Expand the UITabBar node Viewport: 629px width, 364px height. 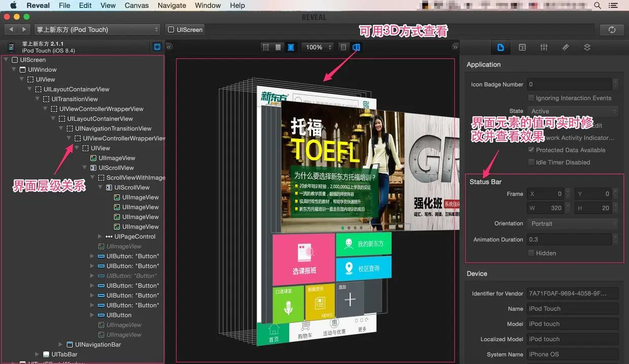pos(37,354)
